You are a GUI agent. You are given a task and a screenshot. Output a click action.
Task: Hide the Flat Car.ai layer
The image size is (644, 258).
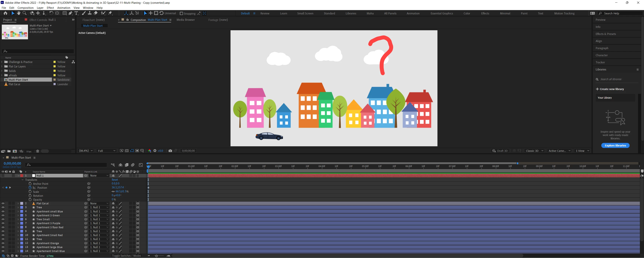pyautogui.click(x=3, y=203)
